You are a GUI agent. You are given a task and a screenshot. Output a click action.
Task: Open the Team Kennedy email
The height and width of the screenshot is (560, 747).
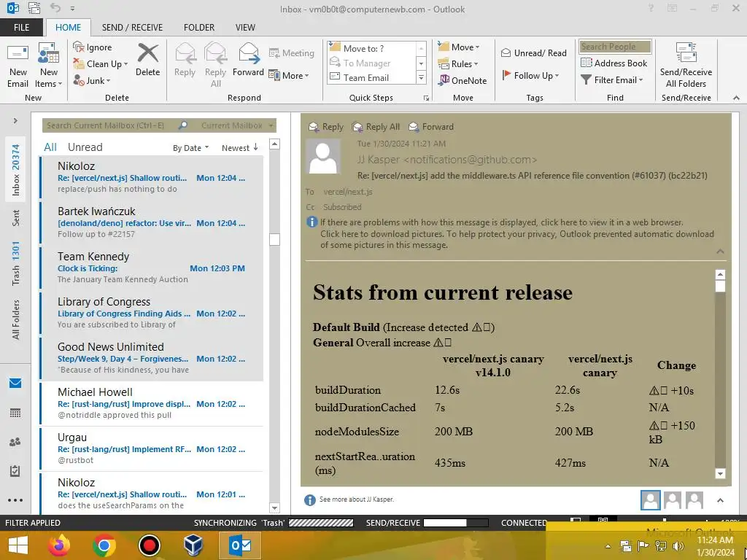click(x=151, y=268)
